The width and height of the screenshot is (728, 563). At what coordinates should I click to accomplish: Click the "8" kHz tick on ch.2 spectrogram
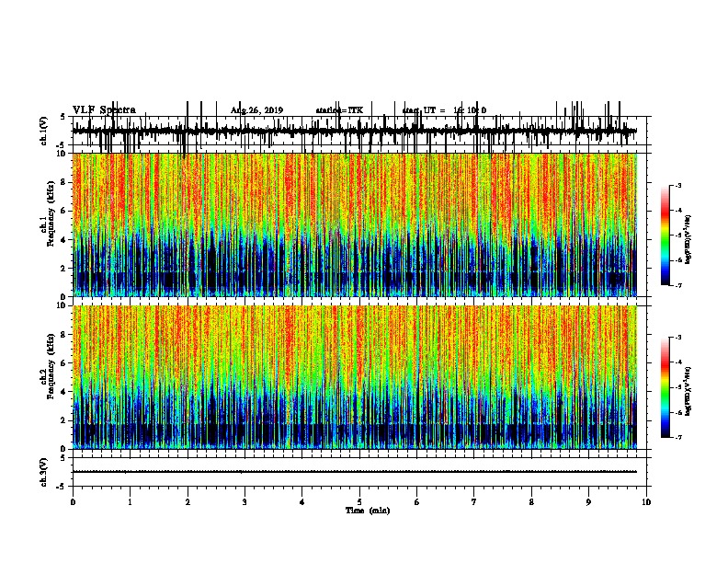click(x=64, y=335)
